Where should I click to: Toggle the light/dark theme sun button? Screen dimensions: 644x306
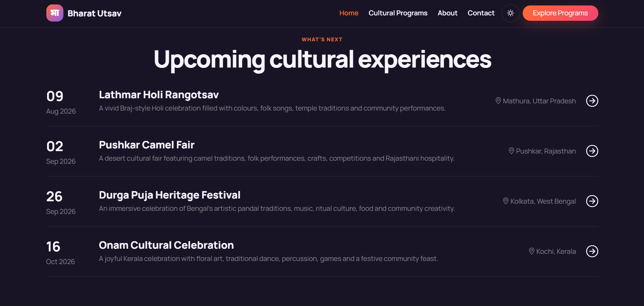click(510, 13)
